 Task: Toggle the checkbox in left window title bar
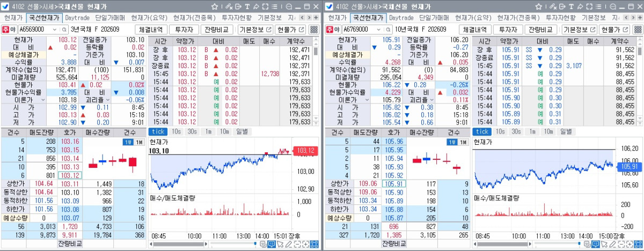pyautogui.click(x=5, y=6)
